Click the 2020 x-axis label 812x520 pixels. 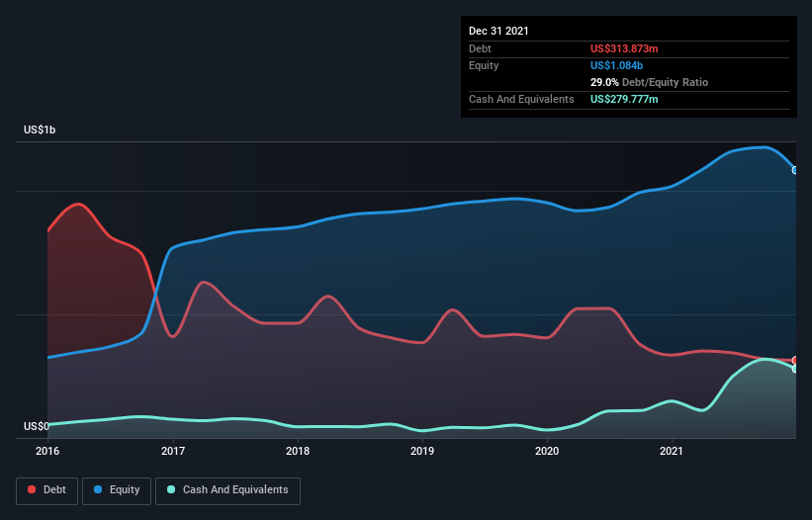click(547, 451)
